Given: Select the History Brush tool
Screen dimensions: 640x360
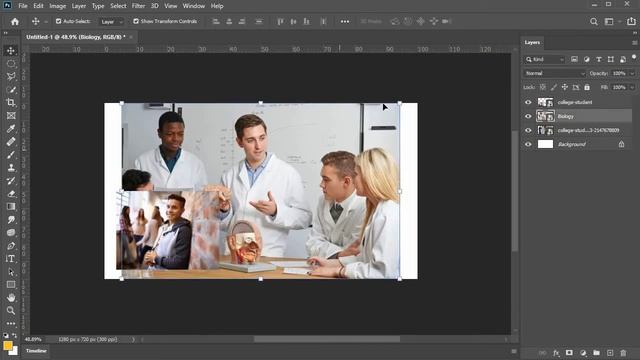Looking at the screenshot, I should click(x=11, y=181).
